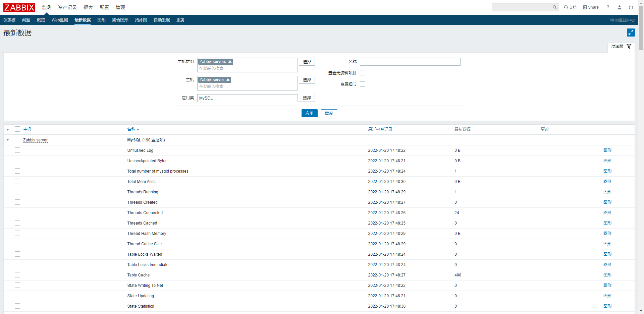
Task: Tick the checkbox for Total Mem Alloc
Action: (x=17, y=181)
